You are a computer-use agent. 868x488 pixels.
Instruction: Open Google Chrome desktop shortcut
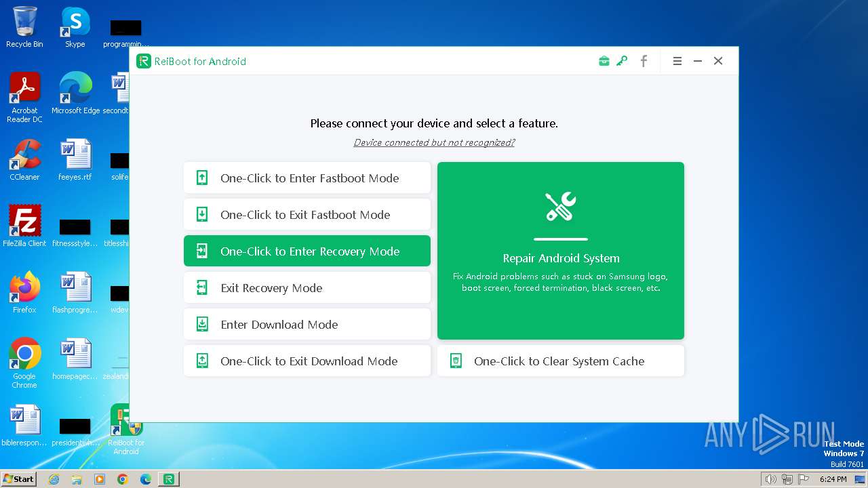click(x=24, y=363)
